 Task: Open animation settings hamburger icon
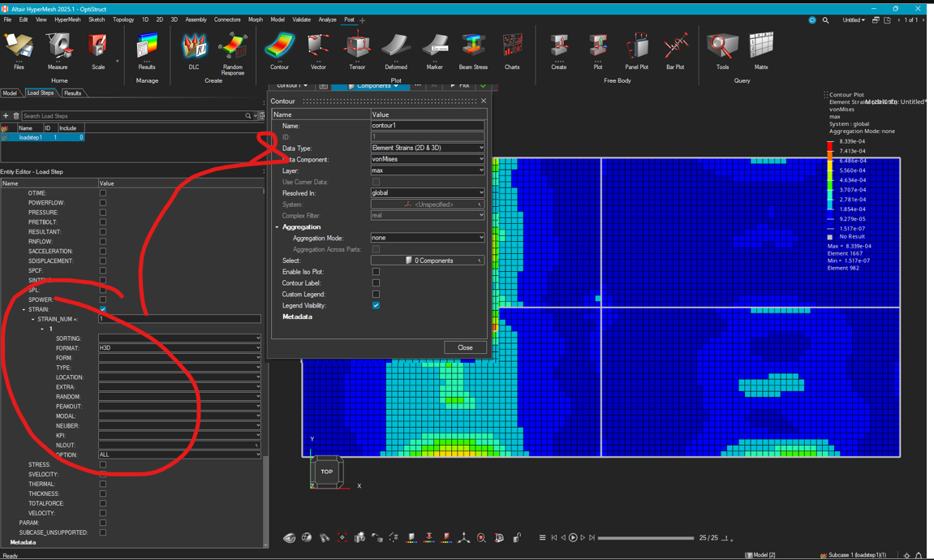(542, 537)
